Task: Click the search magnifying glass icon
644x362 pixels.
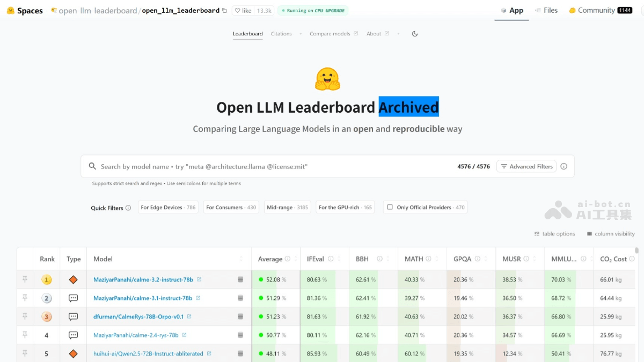Action: pos(92,166)
